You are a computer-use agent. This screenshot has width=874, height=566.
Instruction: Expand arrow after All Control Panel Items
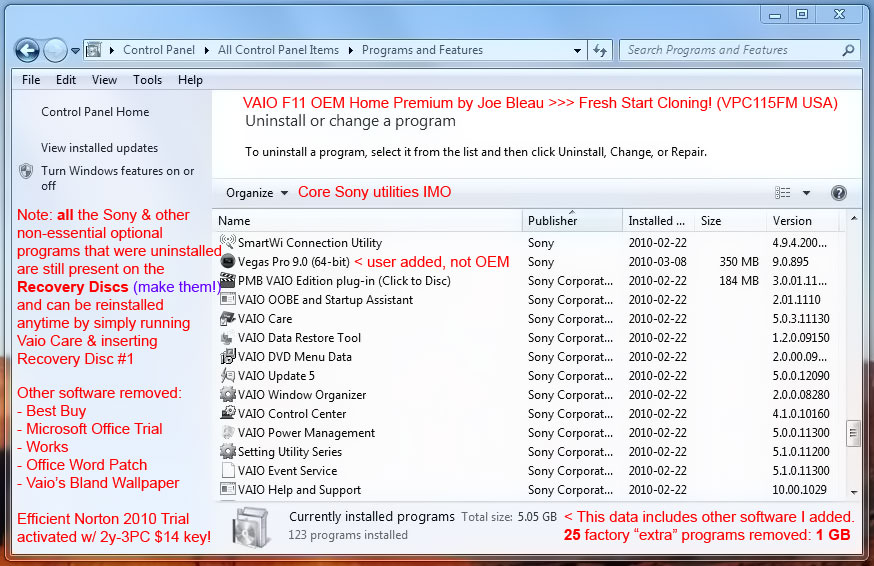tap(351, 50)
